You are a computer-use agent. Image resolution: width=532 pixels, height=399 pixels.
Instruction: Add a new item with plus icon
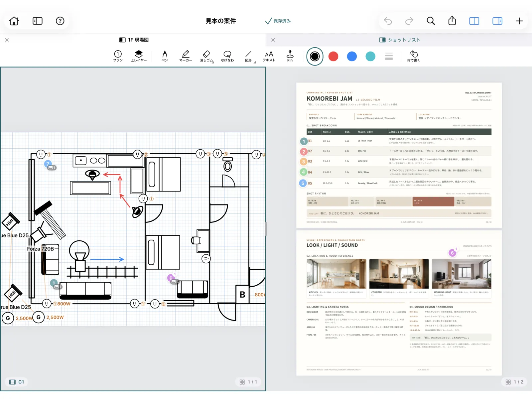tap(519, 21)
